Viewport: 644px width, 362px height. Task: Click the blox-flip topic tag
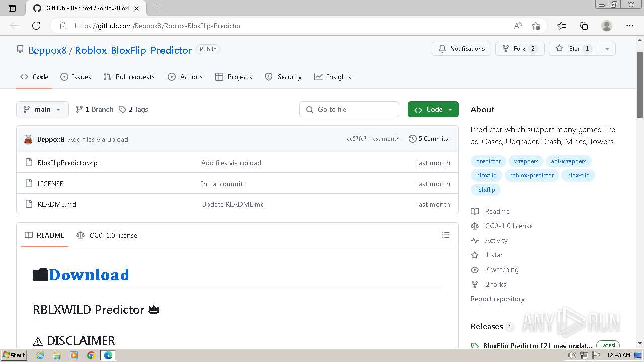pyautogui.click(x=578, y=175)
